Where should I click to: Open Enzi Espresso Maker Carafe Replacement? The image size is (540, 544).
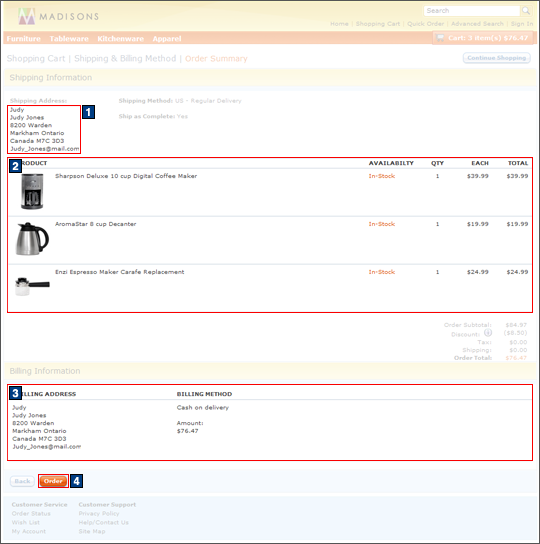[x=119, y=272]
